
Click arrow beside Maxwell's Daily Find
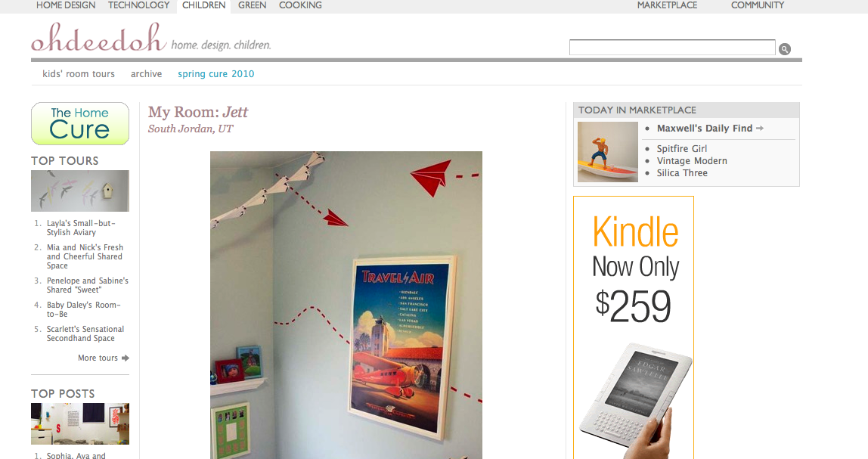point(759,129)
